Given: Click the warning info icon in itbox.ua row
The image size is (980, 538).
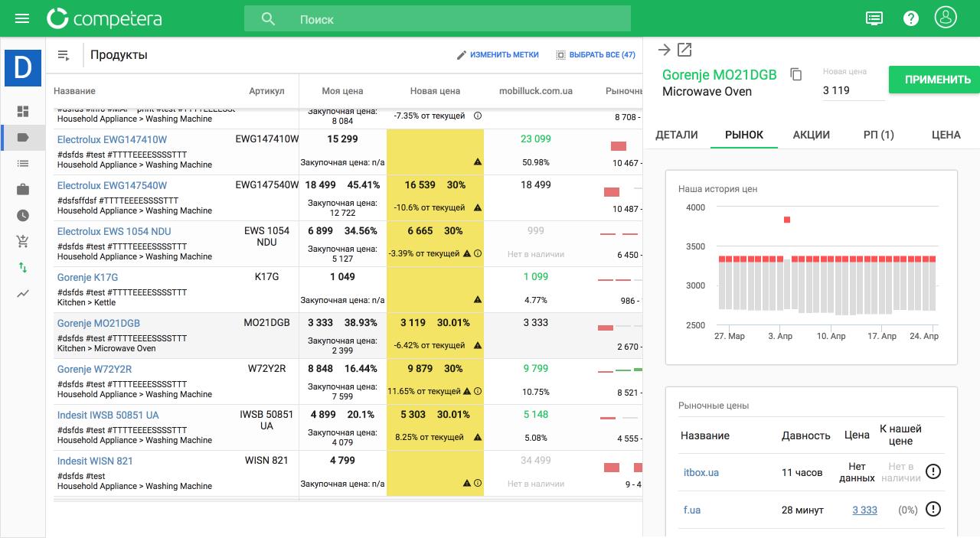Looking at the screenshot, I should pyautogui.click(x=933, y=471).
